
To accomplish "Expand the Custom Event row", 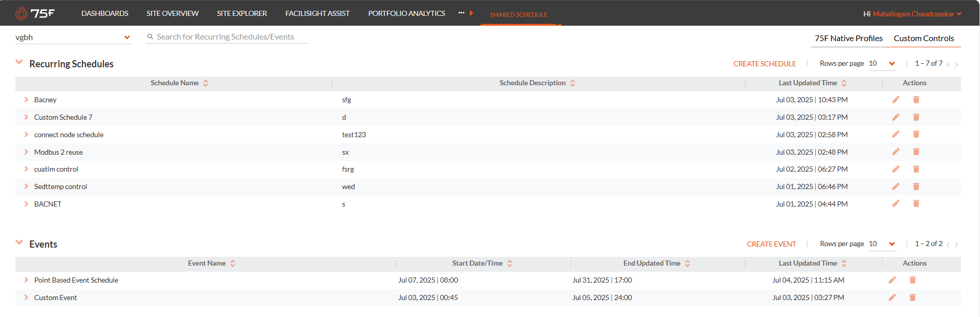I will (x=26, y=297).
